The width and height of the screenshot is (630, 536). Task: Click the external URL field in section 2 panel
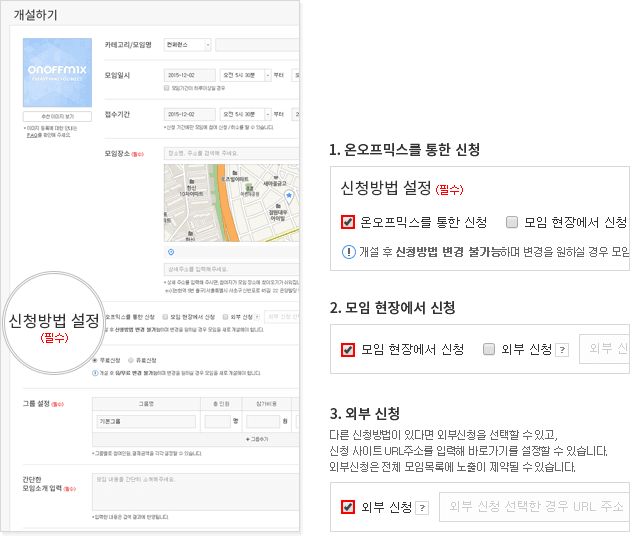(x=604, y=349)
